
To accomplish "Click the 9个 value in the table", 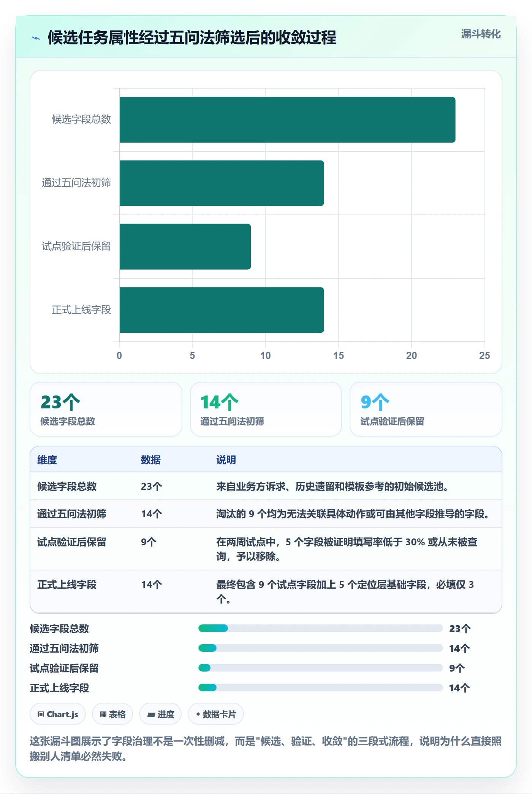I will [x=149, y=542].
